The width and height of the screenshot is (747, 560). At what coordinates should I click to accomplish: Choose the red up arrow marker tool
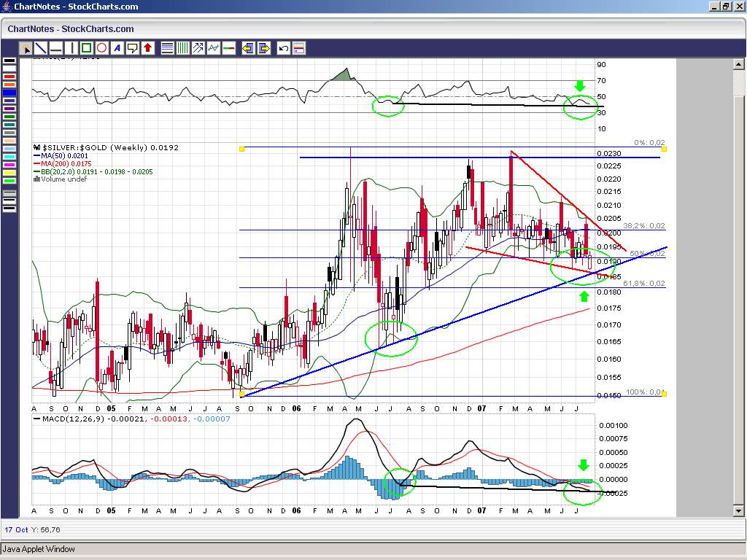point(148,49)
